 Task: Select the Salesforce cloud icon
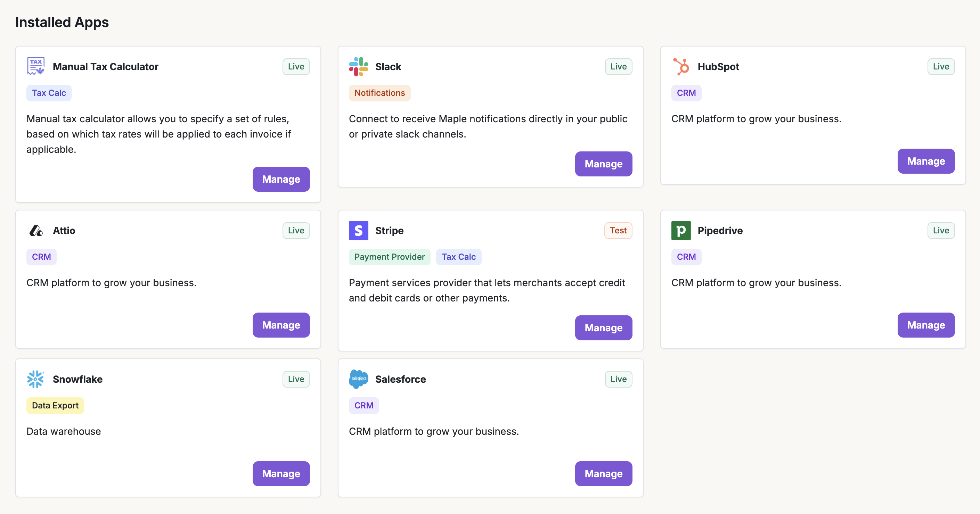358,379
